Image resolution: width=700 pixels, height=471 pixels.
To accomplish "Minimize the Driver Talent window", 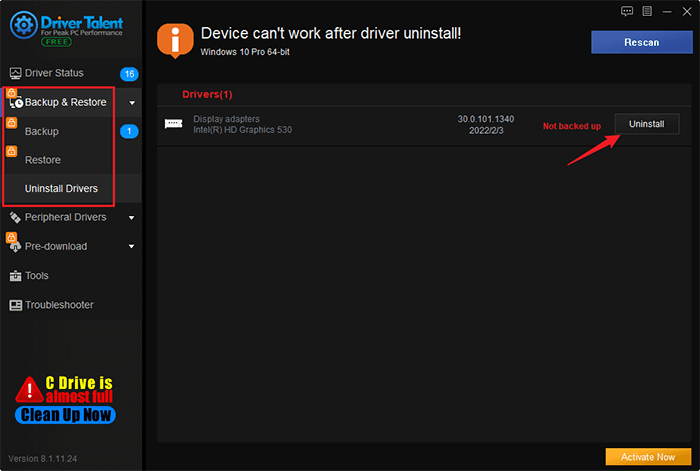I will pos(667,12).
